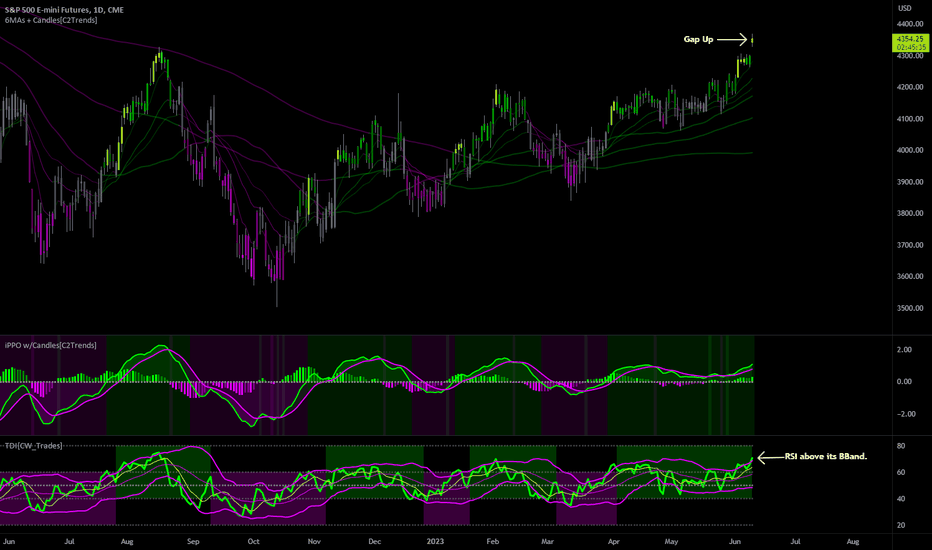
Task: Select the 6MAs + Candles[C2Trends] indicator label
Action: pyautogui.click(x=51, y=20)
